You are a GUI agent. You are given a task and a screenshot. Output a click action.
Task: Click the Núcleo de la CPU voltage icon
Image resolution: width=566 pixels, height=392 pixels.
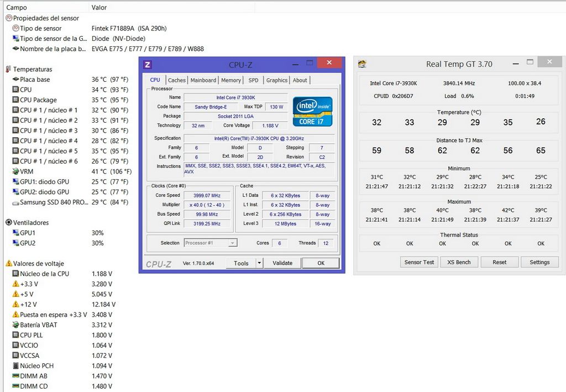16,274
